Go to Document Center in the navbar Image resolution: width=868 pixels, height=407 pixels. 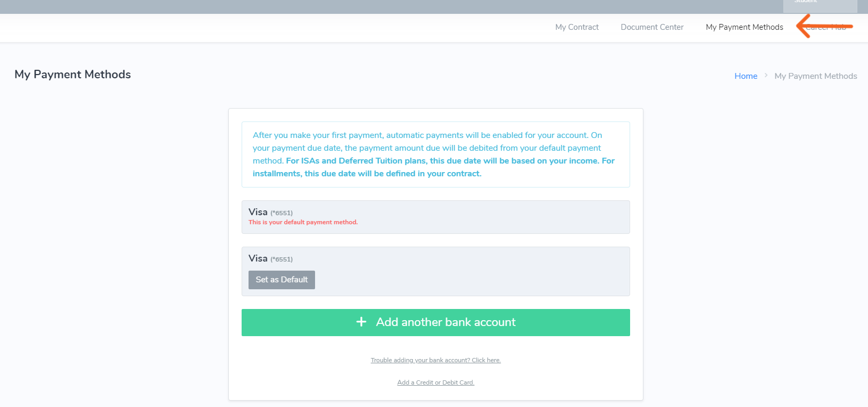(652, 27)
